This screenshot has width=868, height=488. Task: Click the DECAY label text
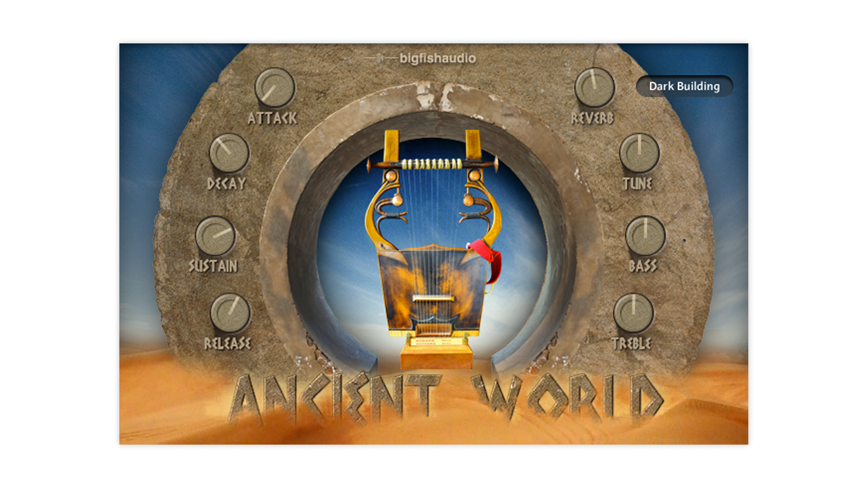click(x=226, y=183)
